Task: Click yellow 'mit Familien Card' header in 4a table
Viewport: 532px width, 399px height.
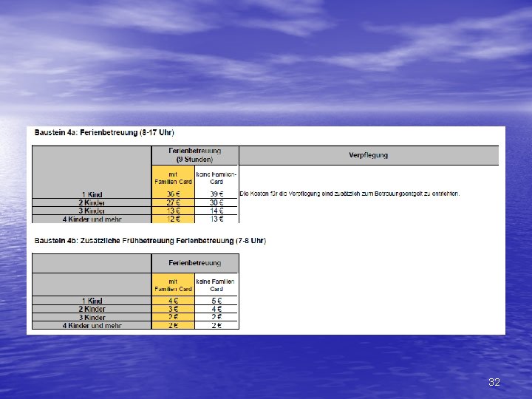Action: pos(173,178)
